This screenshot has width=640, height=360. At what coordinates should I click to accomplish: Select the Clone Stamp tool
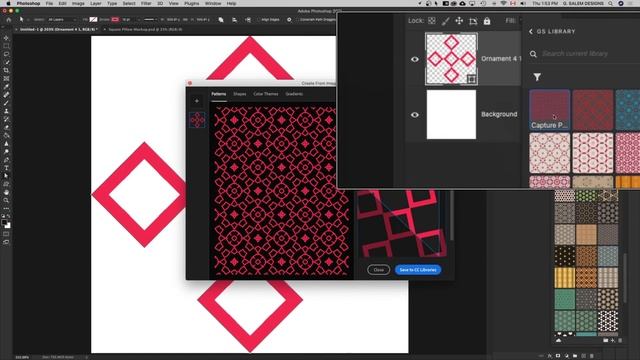[6, 111]
